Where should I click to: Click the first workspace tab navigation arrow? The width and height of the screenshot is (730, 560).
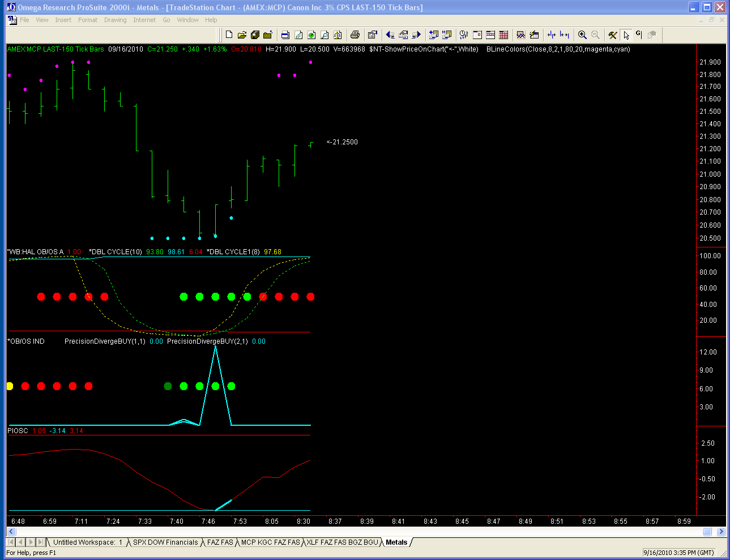pyautogui.click(x=11, y=542)
